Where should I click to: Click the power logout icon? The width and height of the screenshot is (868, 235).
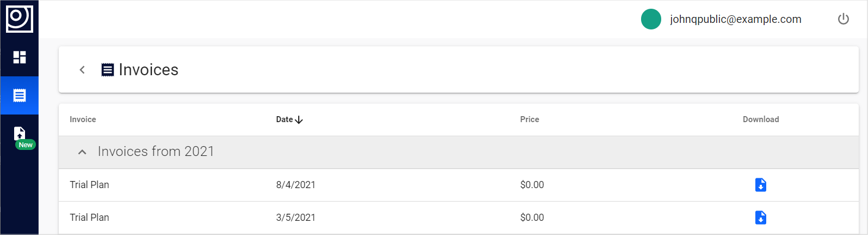point(843,19)
